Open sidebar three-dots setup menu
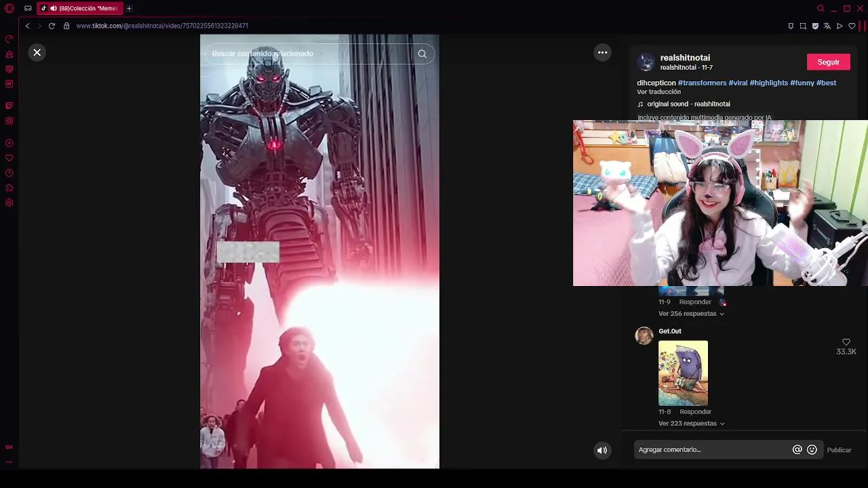Image resolution: width=868 pixels, height=488 pixels. pos(9,462)
